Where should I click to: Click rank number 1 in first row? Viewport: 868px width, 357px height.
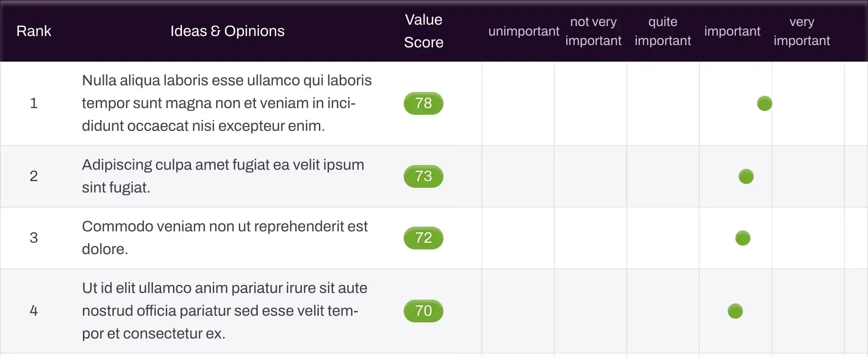coord(34,103)
